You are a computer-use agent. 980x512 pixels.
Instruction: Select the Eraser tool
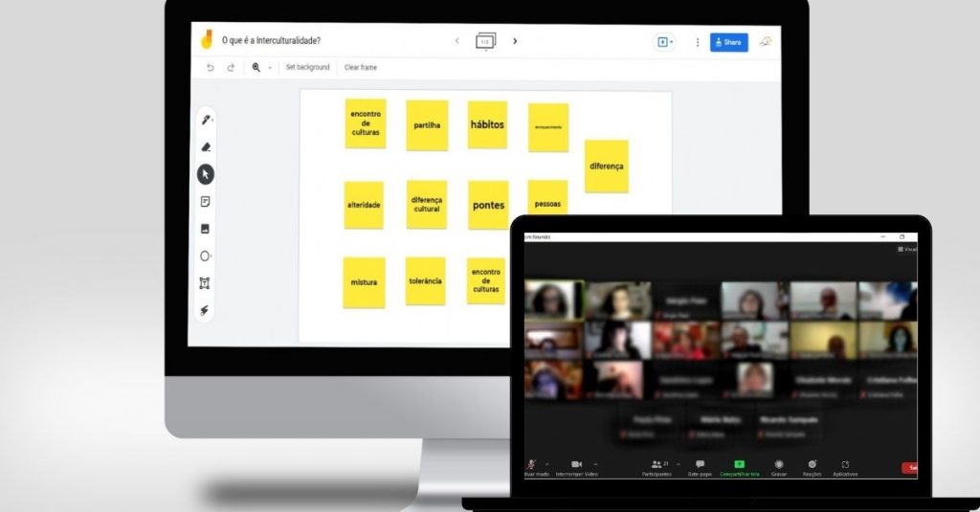pyautogui.click(x=205, y=147)
